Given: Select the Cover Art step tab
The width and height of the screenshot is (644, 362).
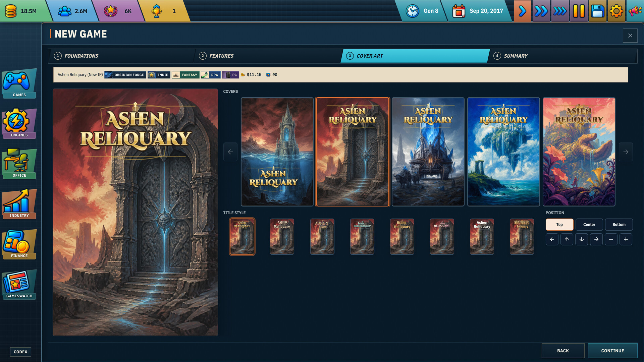Looking at the screenshot, I should 415,56.
